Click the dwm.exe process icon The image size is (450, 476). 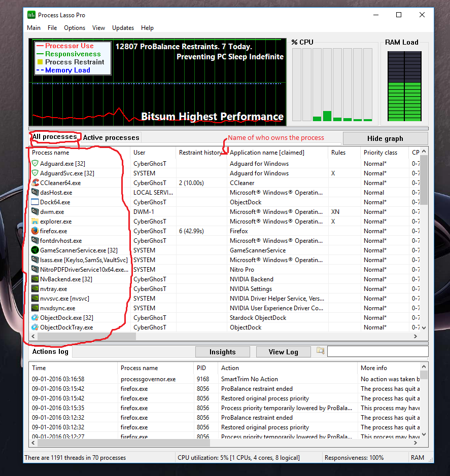click(x=35, y=211)
